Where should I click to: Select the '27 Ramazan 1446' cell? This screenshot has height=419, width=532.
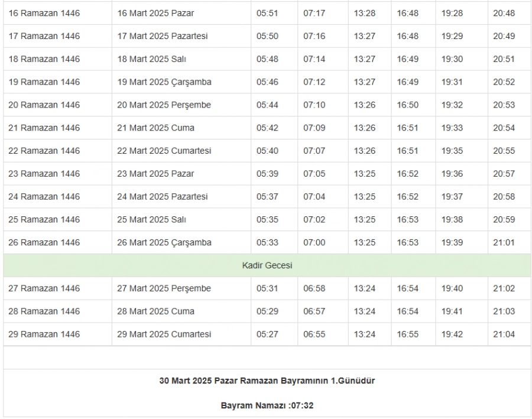click(x=46, y=288)
